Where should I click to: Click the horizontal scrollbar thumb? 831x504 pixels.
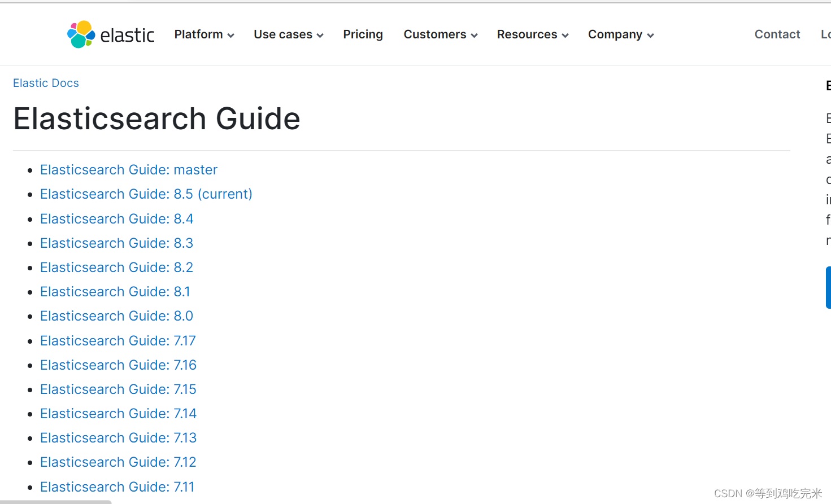[55, 502]
